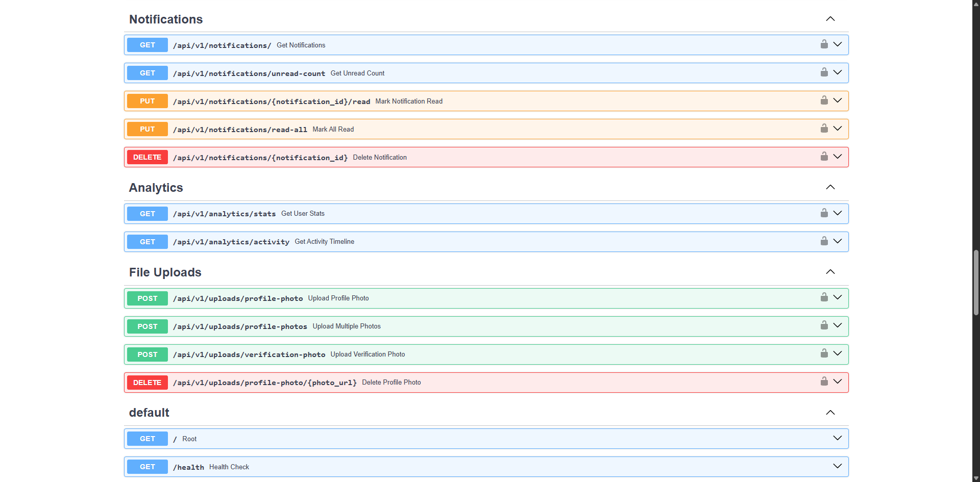Click the /api/v1/analytics/stats path text
The height and width of the screenshot is (482, 980).
tap(225, 214)
